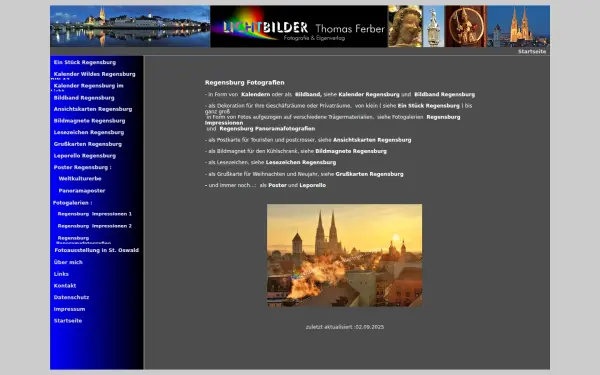The width and height of the screenshot is (600, 375).
Task: Click 'Ansichtskarten Regensburg' link in body text
Action: tap(372, 140)
